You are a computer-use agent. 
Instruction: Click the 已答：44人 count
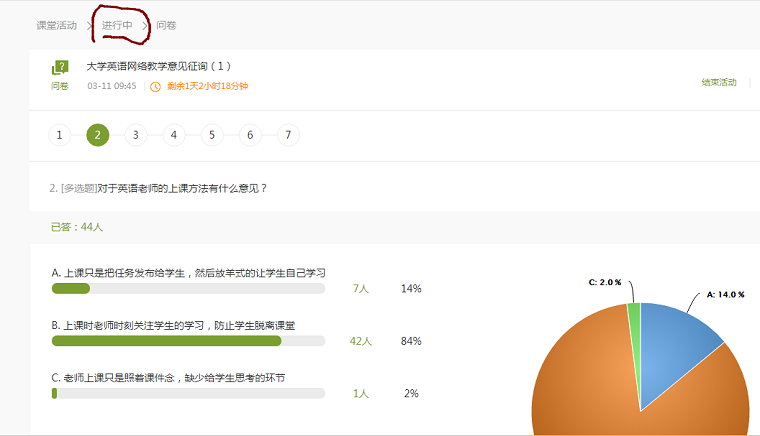[77, 227]
